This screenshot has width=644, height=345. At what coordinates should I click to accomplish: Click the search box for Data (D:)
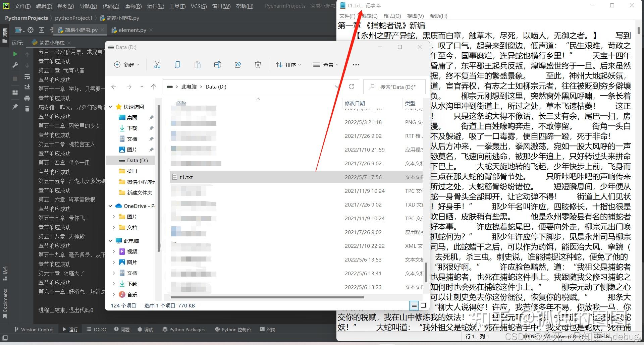tap(394, 87)
